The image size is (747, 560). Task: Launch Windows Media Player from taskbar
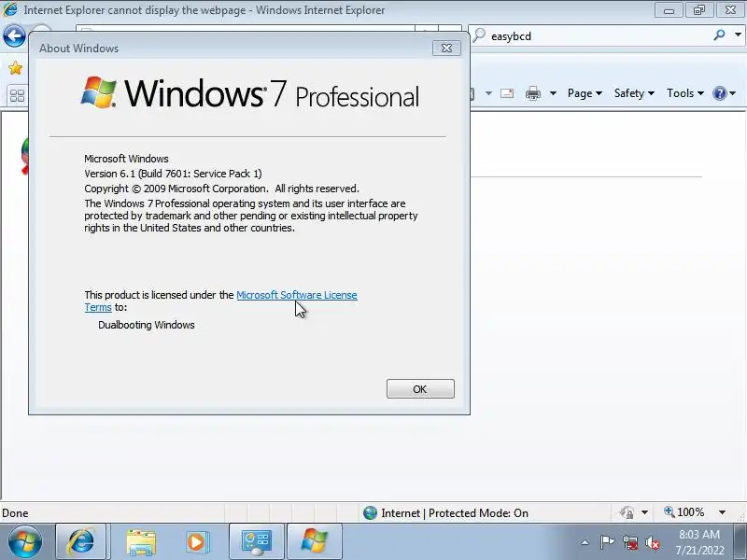(196, 542)
